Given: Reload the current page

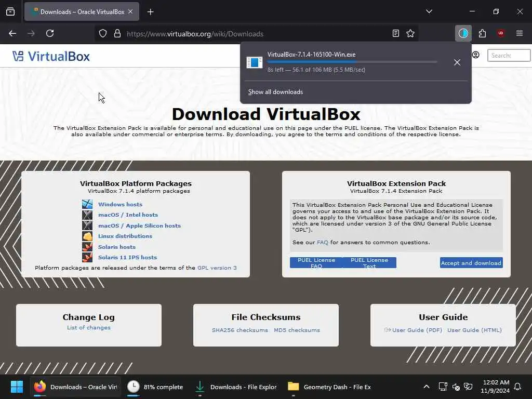Looking at the screenshot, I should pos(50,34).
